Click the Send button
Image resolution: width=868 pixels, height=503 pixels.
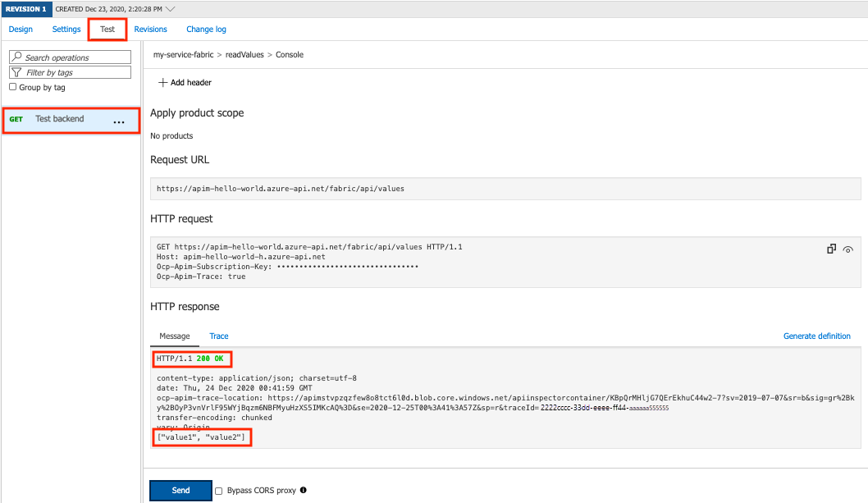(180, 490)
